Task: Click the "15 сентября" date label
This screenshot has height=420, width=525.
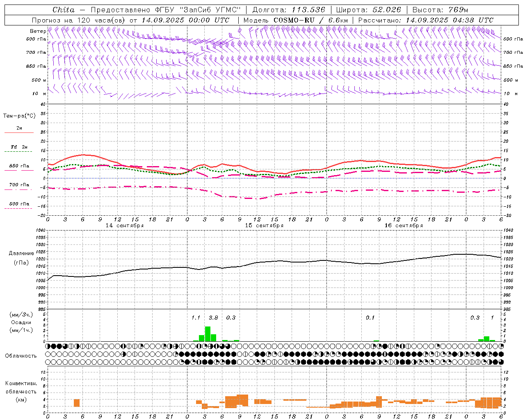Action: pos(264,226)
